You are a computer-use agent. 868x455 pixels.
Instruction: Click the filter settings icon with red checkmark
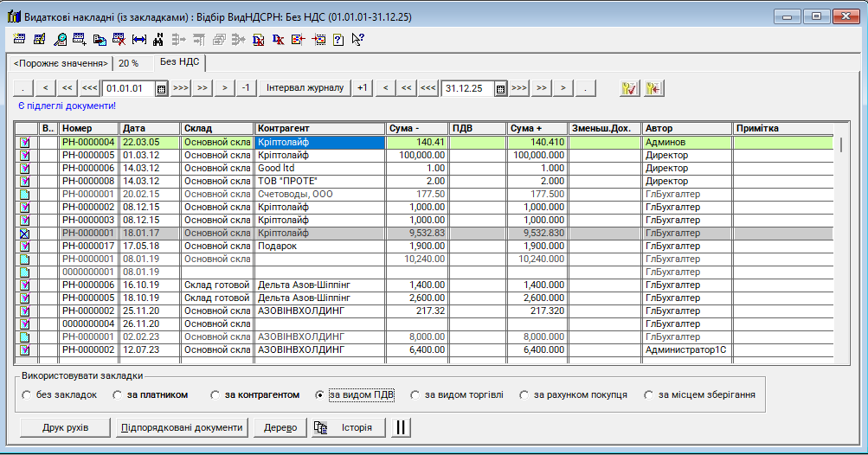point(628,88)
